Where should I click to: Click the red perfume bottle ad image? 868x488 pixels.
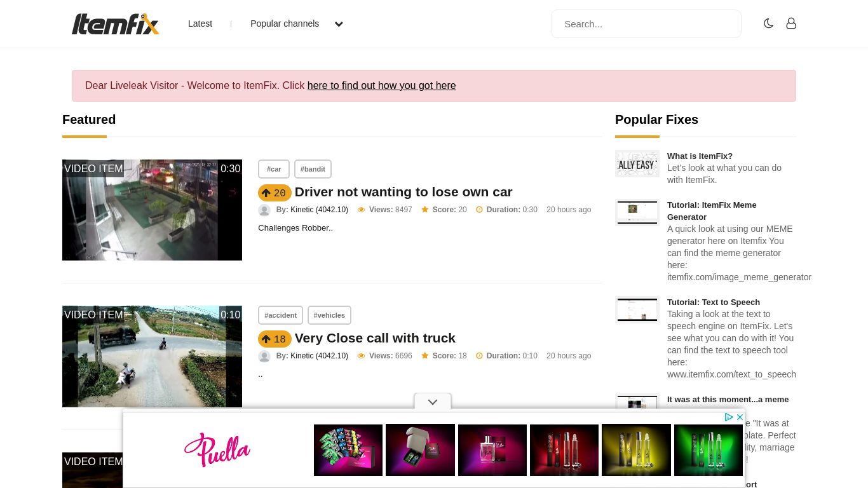(x=564, y=450)
